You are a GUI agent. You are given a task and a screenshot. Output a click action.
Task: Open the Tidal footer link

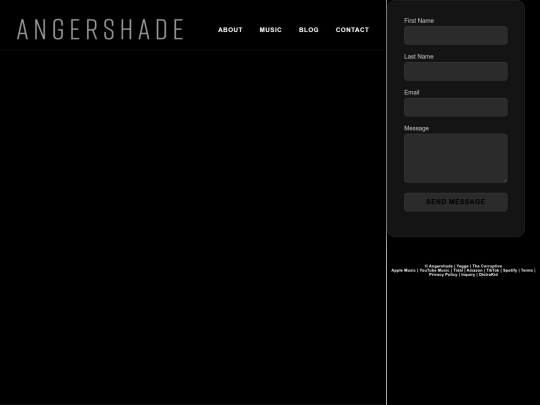click(458, 270)
